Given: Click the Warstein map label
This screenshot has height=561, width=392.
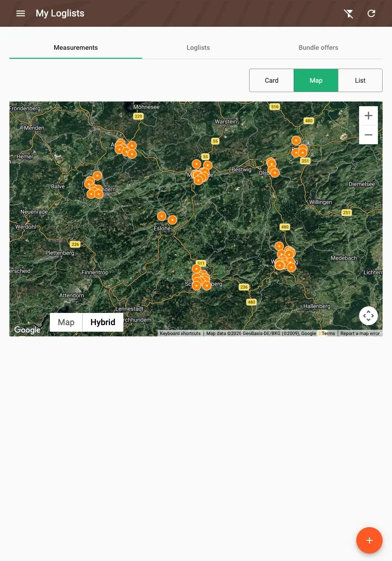Looking at the screenshot, I should point(226,122).
